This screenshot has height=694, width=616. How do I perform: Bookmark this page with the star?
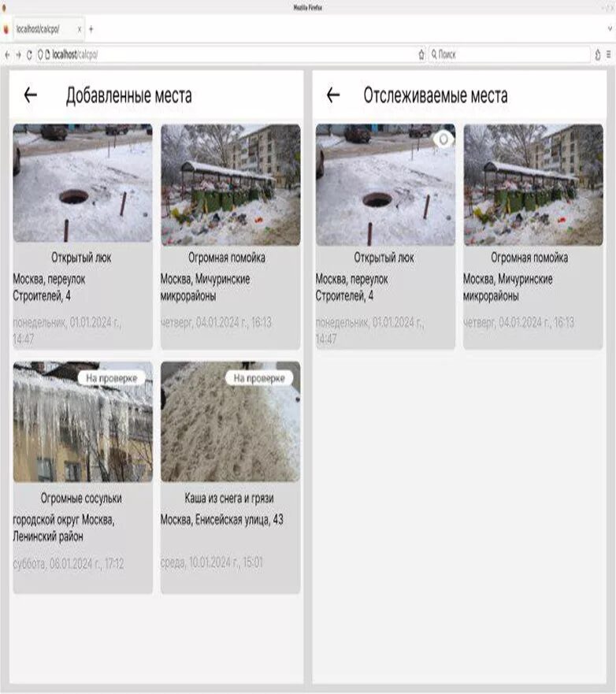421,55
